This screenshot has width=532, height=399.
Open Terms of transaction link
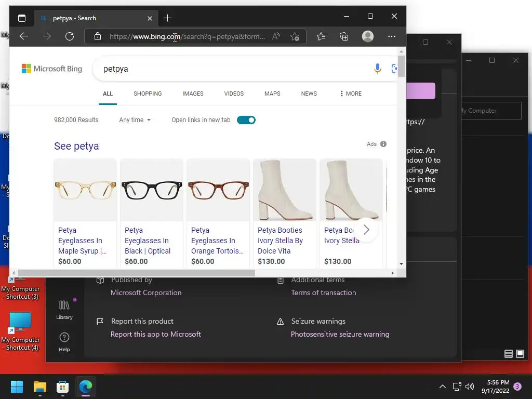[324, 292]
